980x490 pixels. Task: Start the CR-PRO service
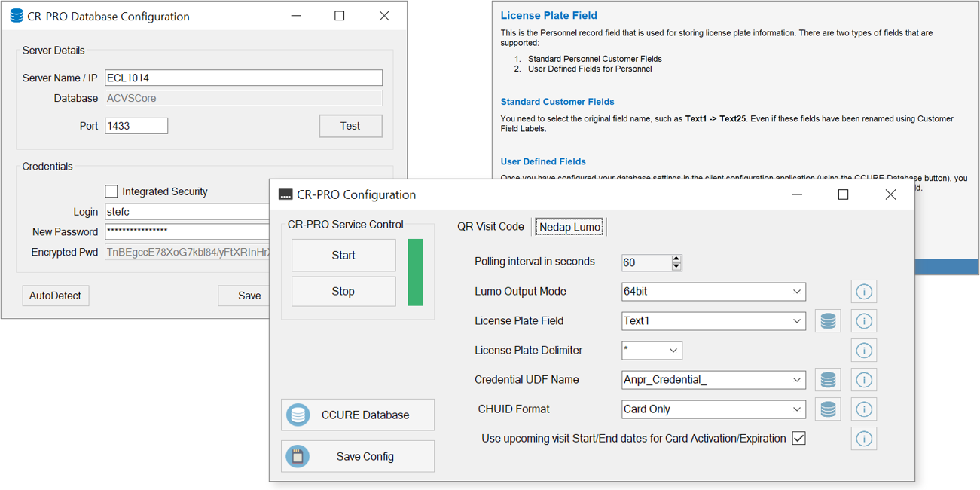click(343, 256)
